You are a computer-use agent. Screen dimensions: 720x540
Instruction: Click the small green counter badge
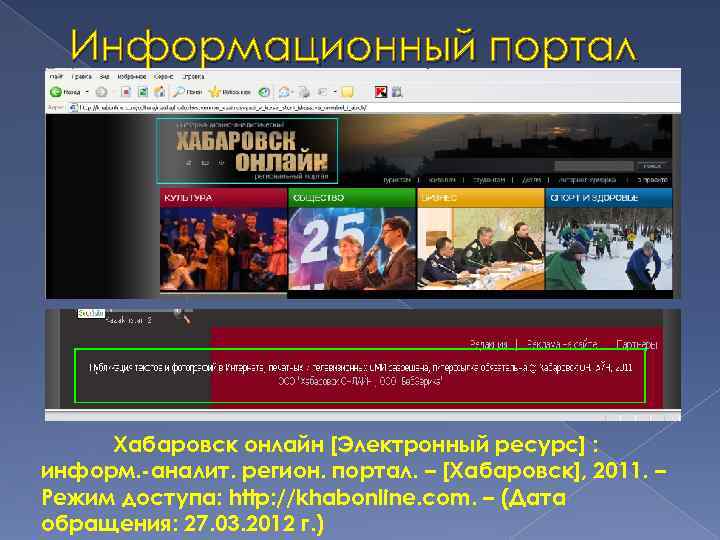click(x=91, y=313)
